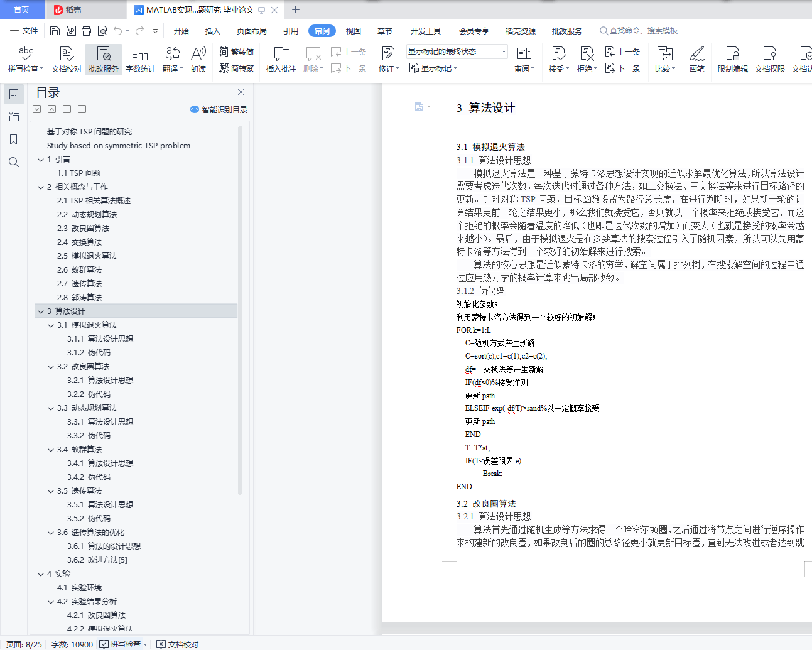The width and height of the screenshot is (812, 650).
Task: Click the 字数: 10900 status bar entry
Action: pyautogui.click(x=72, y=644)
